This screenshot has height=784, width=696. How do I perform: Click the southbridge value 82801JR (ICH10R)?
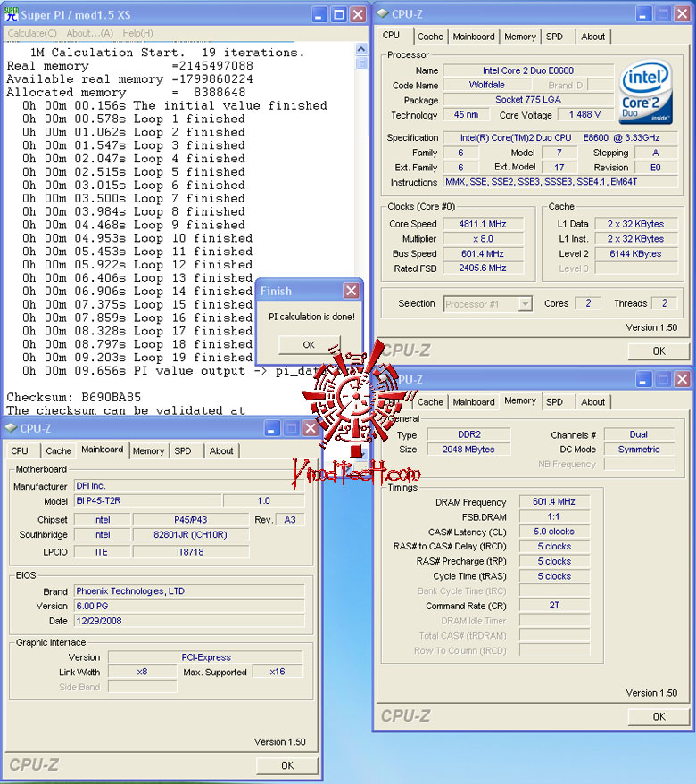point(191,534)
